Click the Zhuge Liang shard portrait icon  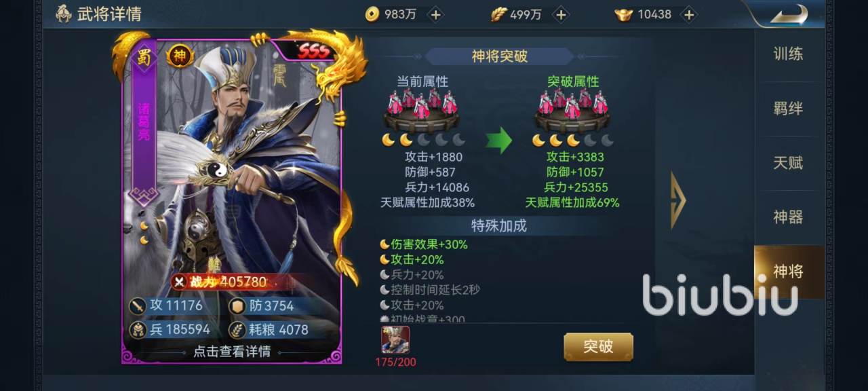click(x=395, y=340)
